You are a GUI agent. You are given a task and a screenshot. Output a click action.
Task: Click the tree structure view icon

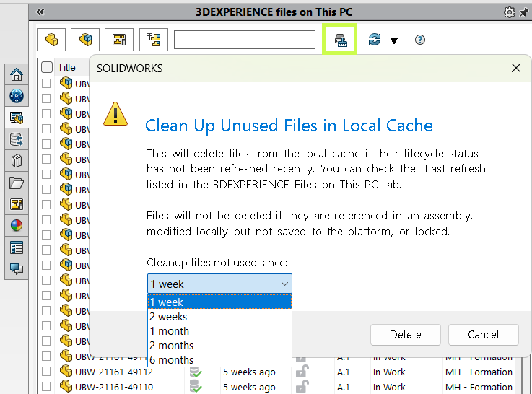click(153, 40)
